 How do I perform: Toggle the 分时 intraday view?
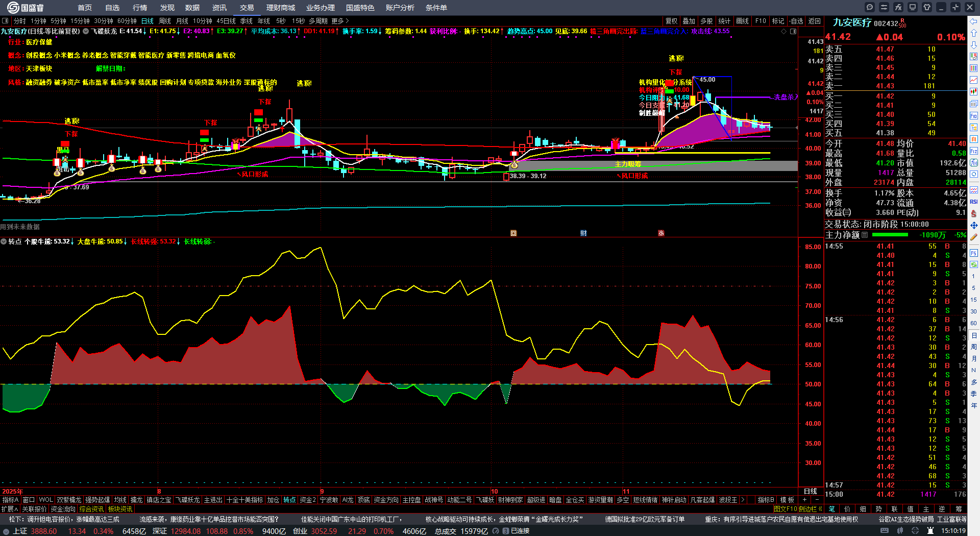pyautogui.click(x=20, y=21)
